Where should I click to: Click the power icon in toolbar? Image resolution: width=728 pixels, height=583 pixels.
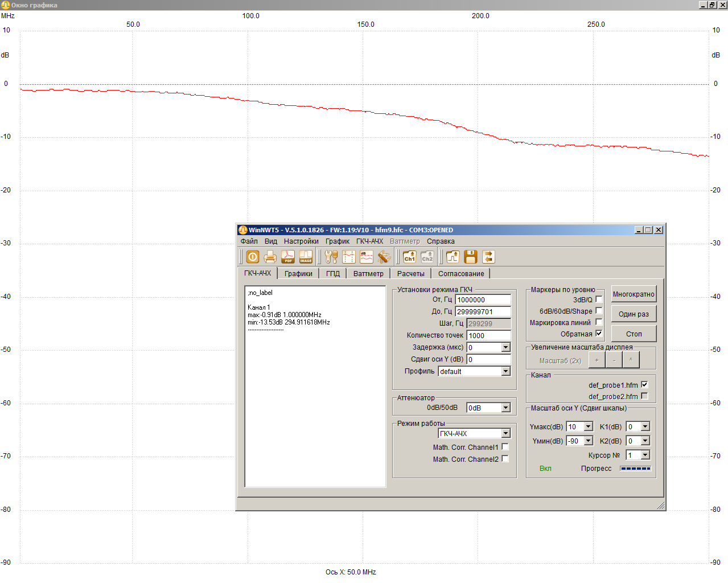(253, 257)
